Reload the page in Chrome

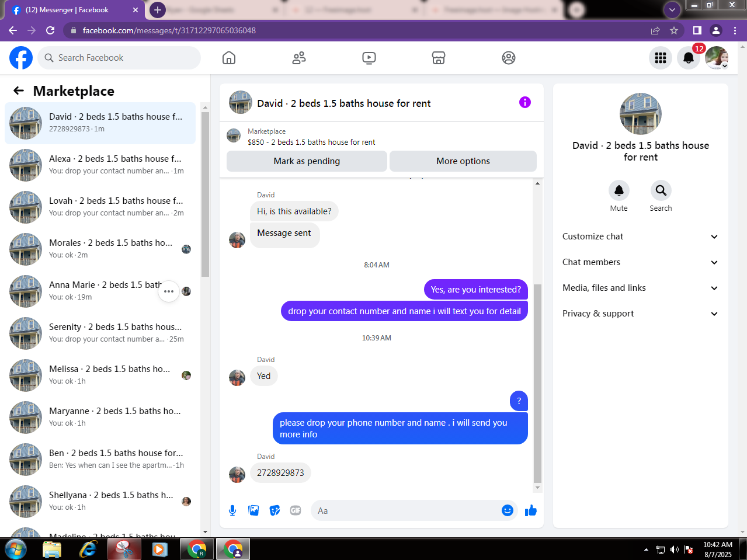(x=50, y=30)
